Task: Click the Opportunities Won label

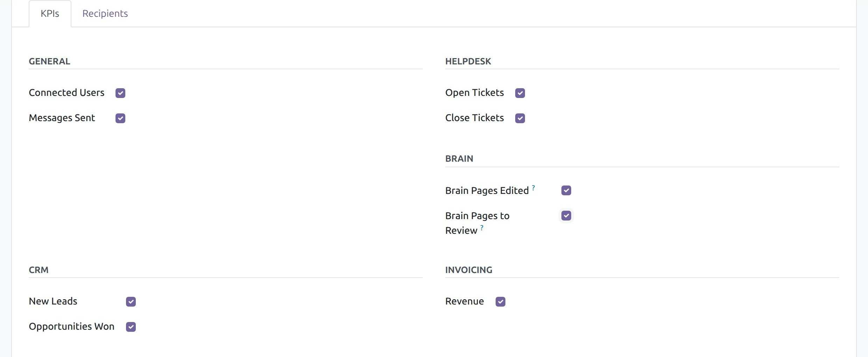Action: pyautogui.click(x=72, y=327)
